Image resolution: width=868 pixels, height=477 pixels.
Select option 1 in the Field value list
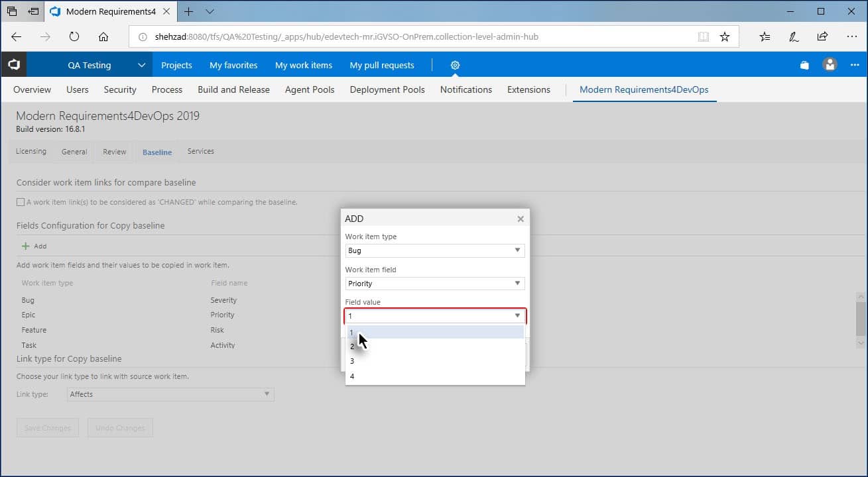click(x=435, y=332)
